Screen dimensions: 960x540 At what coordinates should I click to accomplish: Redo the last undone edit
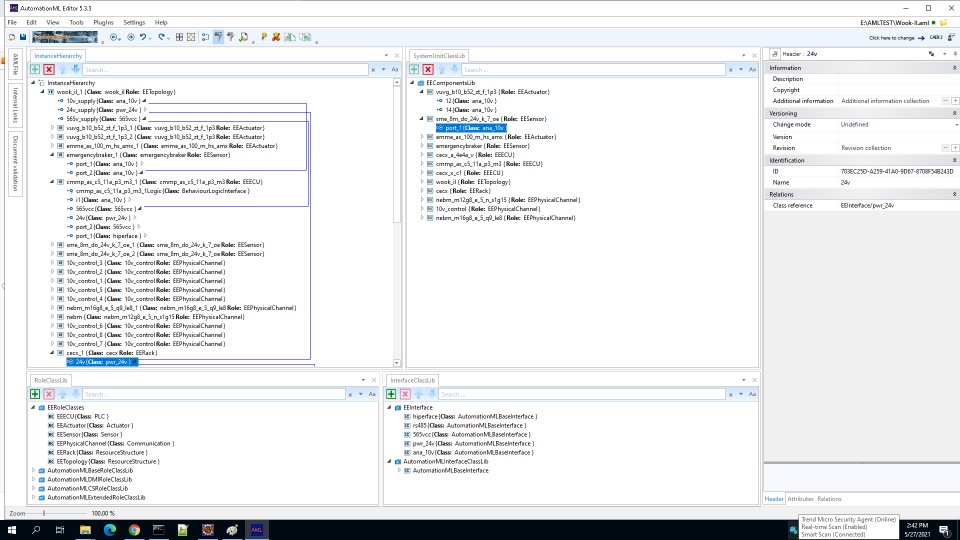162,37
